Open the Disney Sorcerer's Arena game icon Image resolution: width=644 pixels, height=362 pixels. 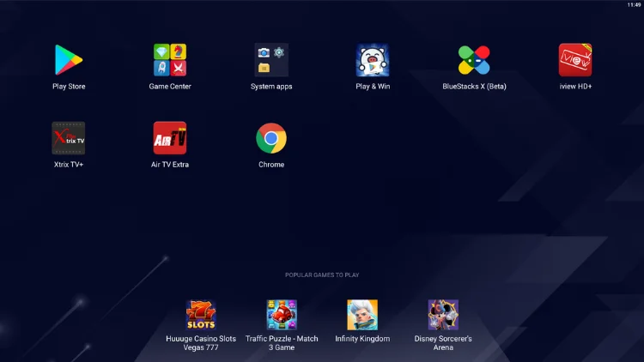(443, 315)
